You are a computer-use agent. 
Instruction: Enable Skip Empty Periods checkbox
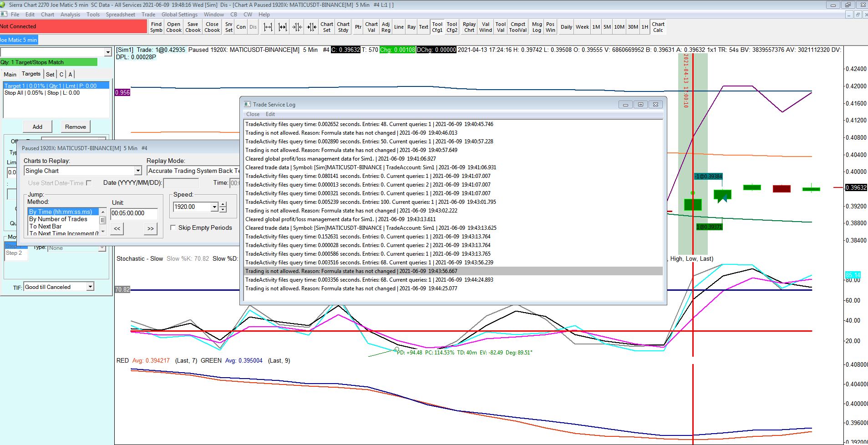coord(173,228)
